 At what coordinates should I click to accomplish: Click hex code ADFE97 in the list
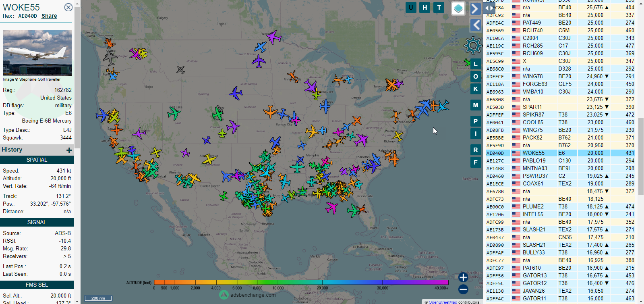495,268
